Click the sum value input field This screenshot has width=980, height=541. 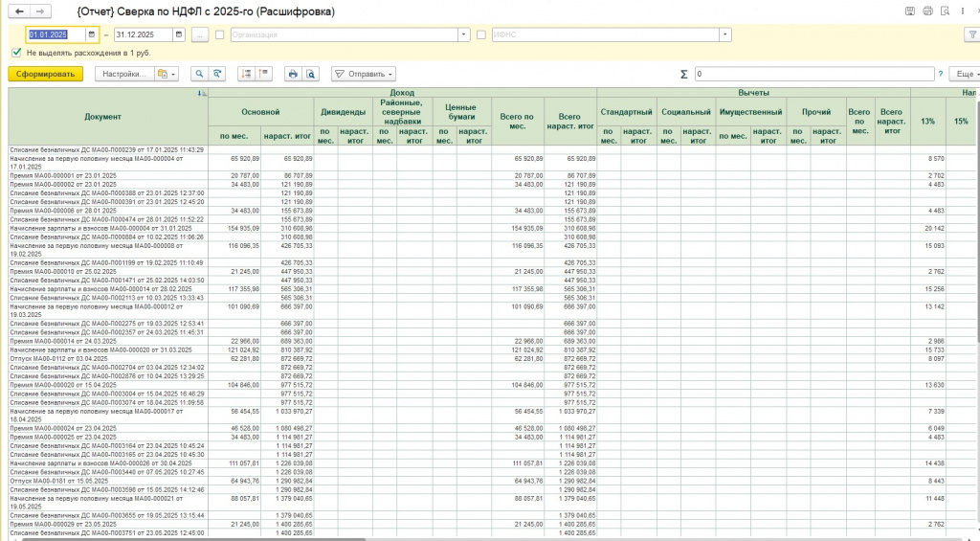coord(813,74)
